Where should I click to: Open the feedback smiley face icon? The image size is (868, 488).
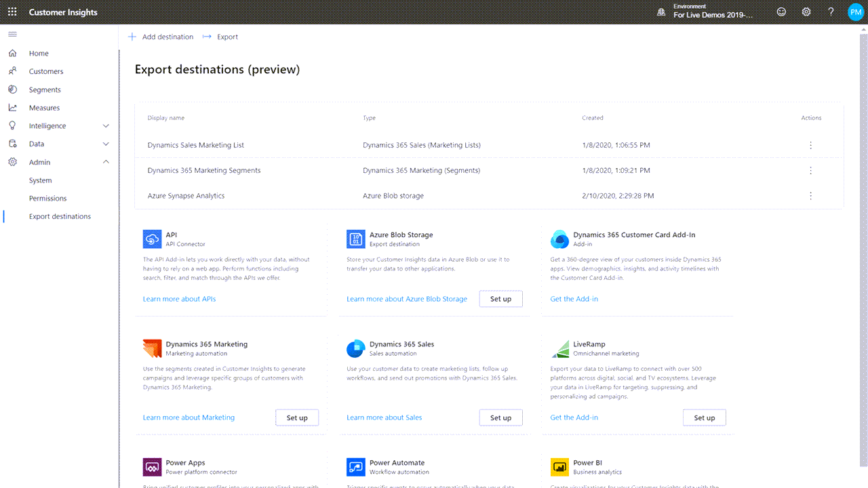pyautogui.click(x=781, y=12)
